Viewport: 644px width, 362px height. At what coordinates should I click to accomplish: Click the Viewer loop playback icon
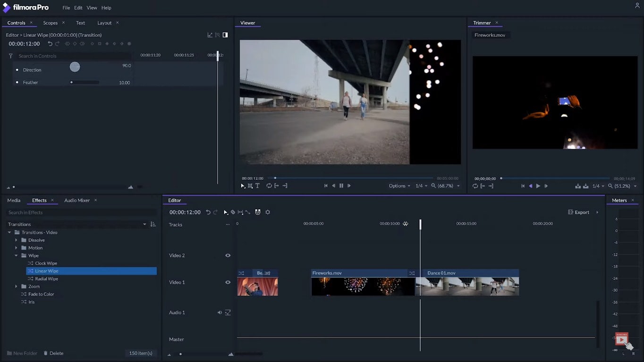(269, 186)
